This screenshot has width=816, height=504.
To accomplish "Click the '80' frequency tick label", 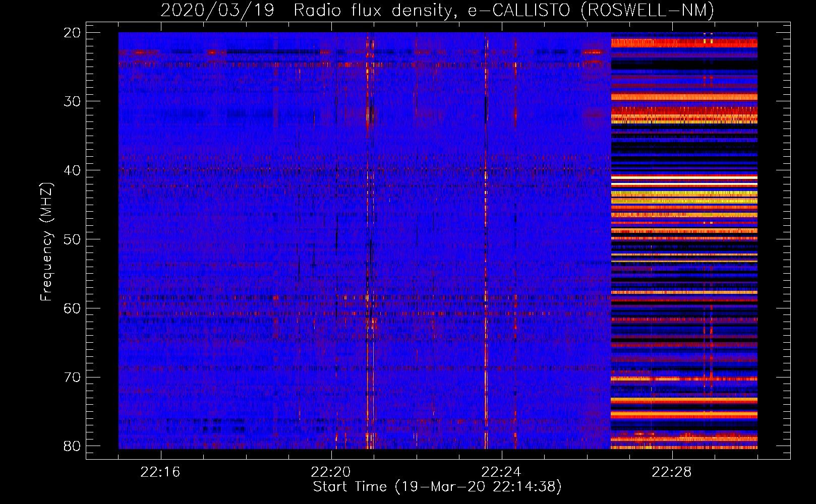I will pyautogui.click(x=72, y=446).
